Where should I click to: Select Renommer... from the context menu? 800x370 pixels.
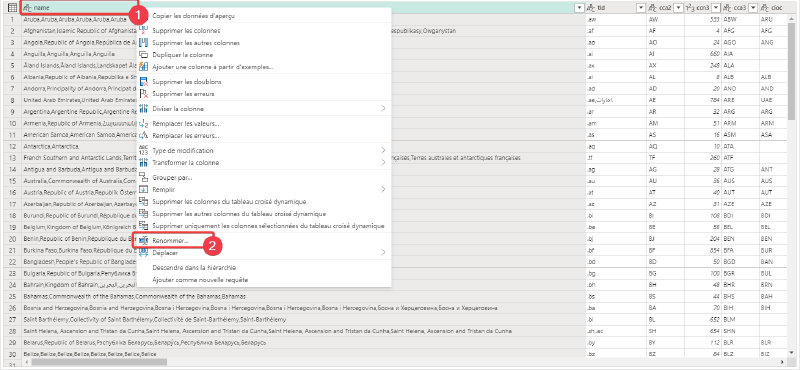tap(170, 240)
